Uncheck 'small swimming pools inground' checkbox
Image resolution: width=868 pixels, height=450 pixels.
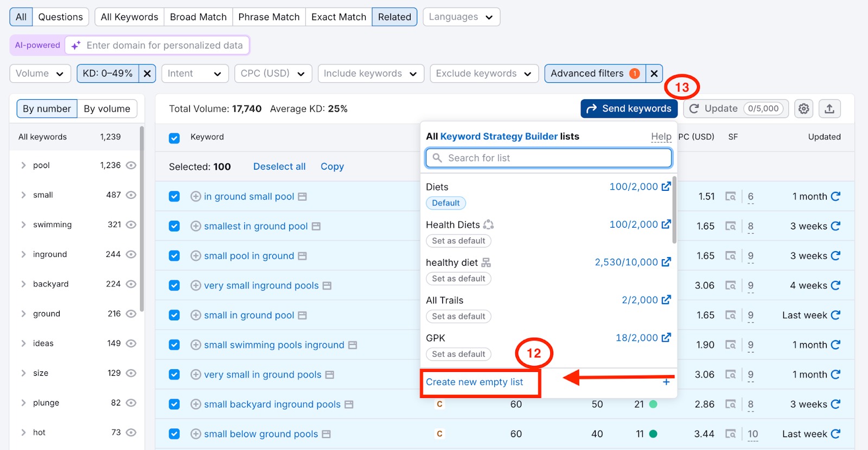pos(174,345)
